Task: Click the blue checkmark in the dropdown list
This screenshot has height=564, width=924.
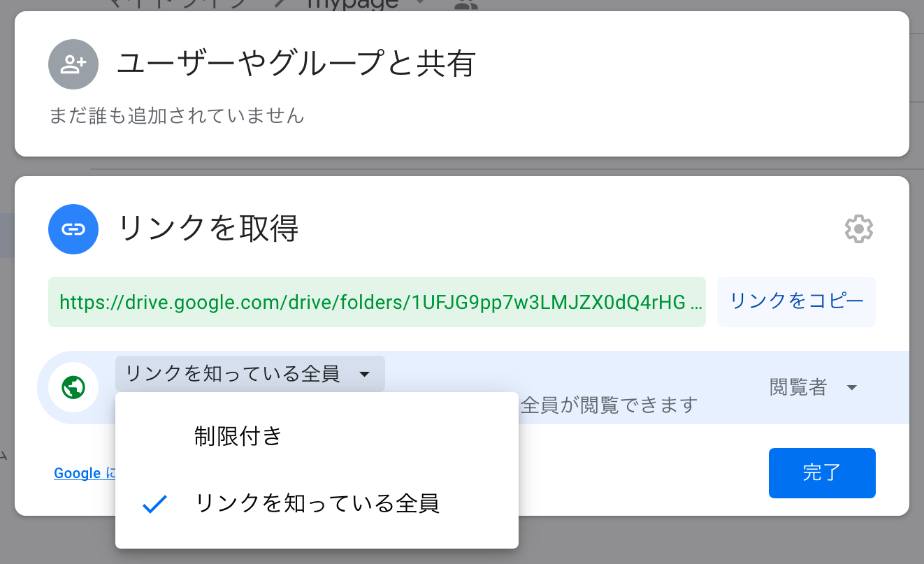Action: (154, 503)
